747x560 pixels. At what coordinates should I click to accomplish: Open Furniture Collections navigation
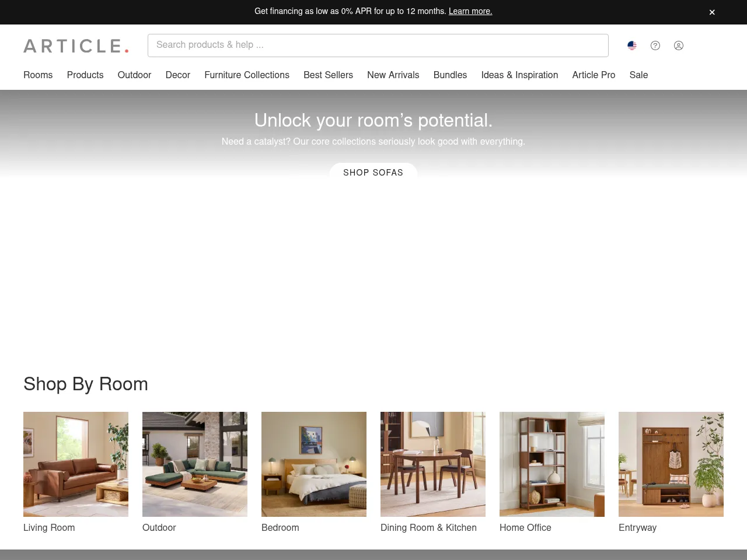coord(247,75)
